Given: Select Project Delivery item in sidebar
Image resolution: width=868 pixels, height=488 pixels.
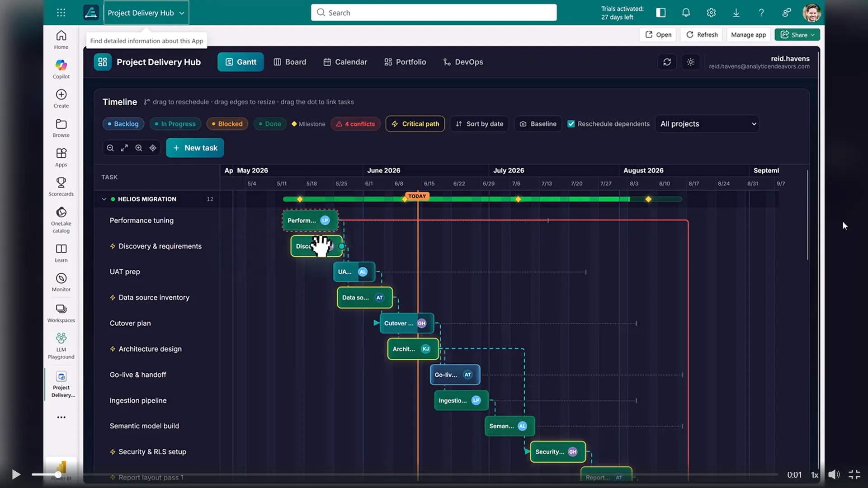Looking at the screenshot, I should click(61, 385).
